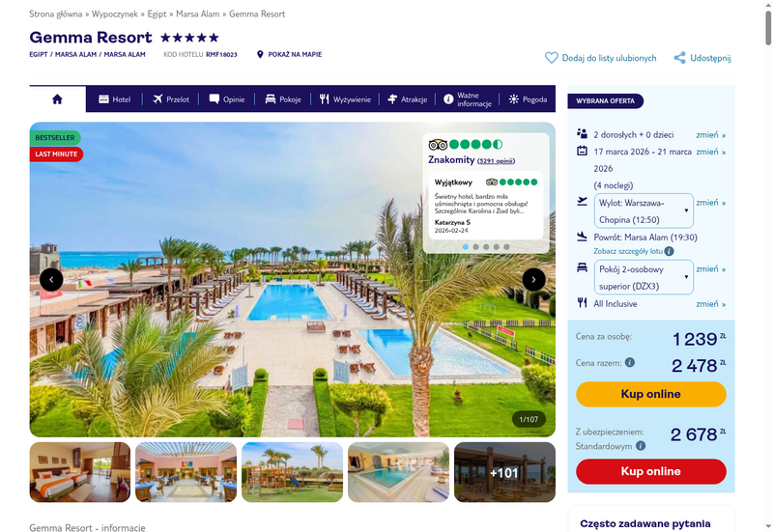
Task: Click zmień next to All Inclusive
Action: (x=710, y=304)
